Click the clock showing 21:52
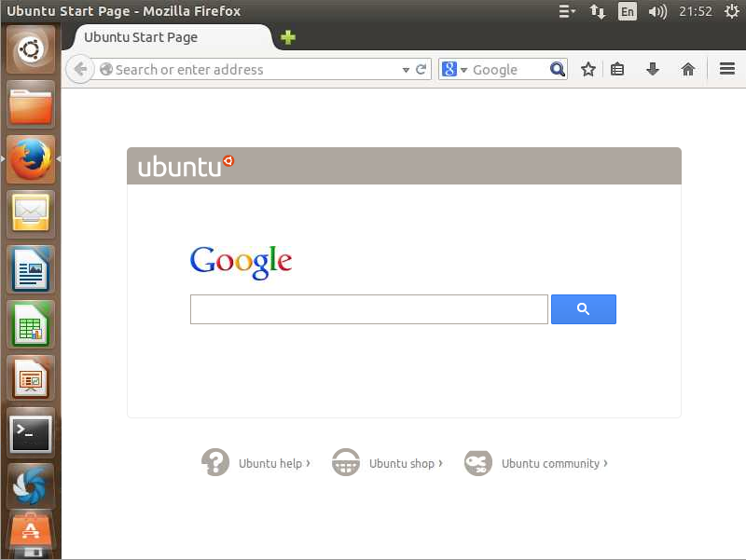 (695, 11)
